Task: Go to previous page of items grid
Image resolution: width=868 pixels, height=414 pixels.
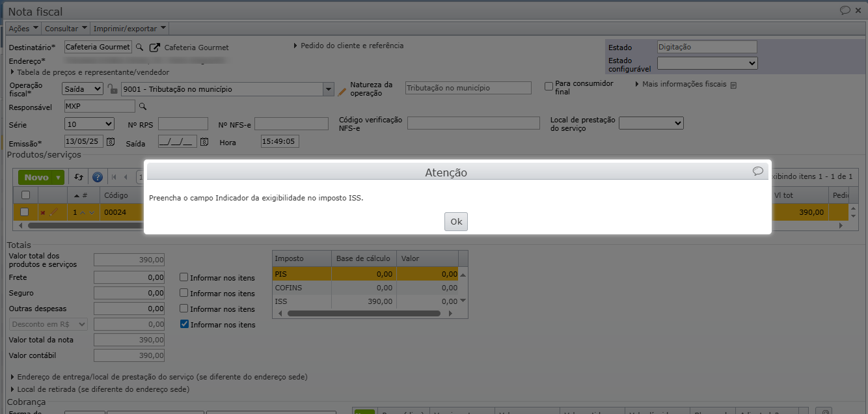Action: pyautogui.click(x=126, y=177)
